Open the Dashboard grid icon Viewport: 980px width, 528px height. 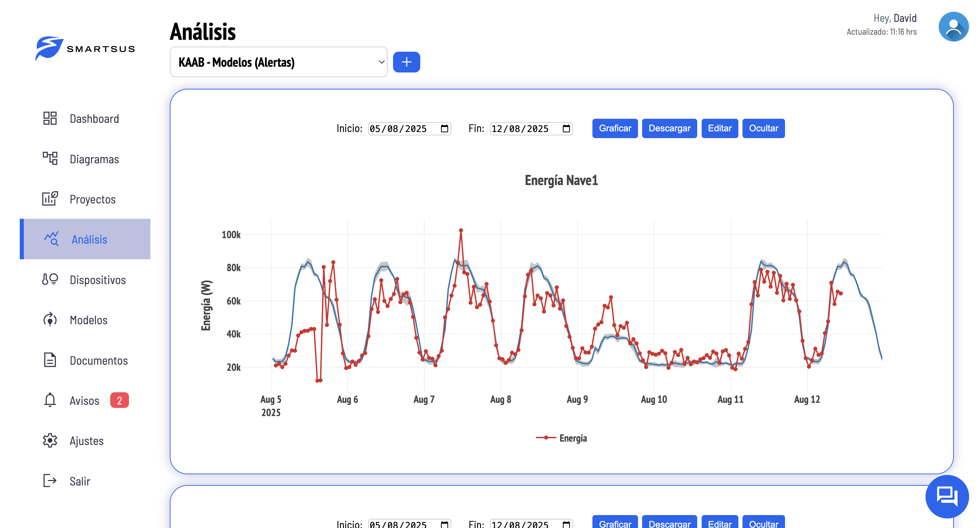coord(50,118)
